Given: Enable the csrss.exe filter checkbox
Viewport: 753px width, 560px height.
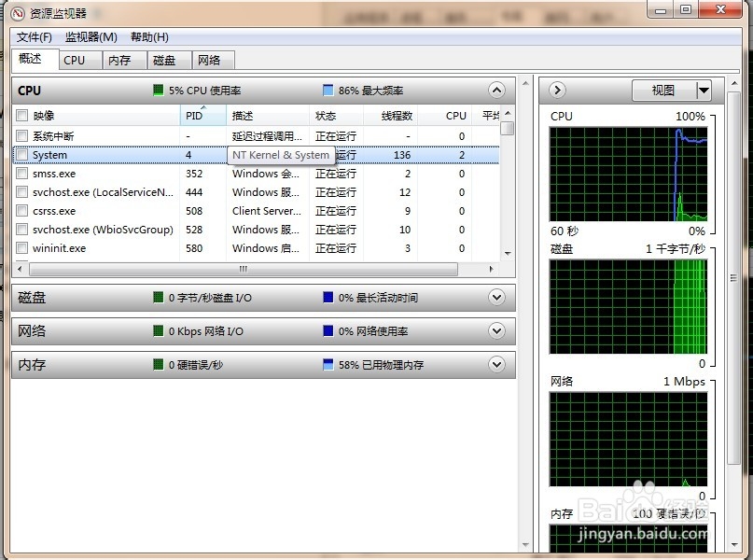Looking at the screenshot, I should 22,211.
